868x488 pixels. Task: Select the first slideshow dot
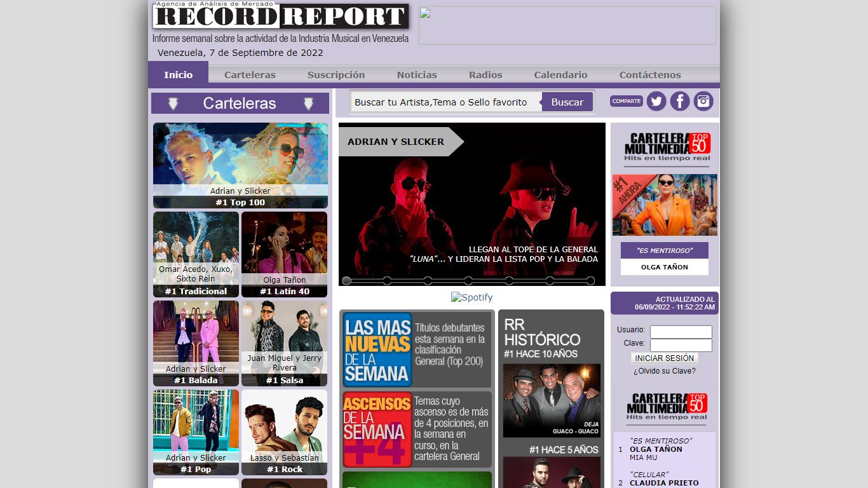346,281
